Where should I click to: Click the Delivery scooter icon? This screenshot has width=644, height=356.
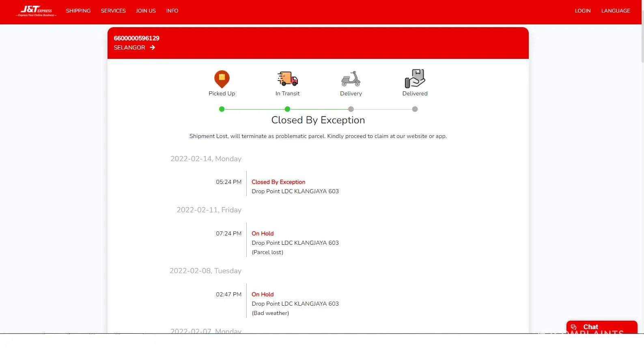351,79
